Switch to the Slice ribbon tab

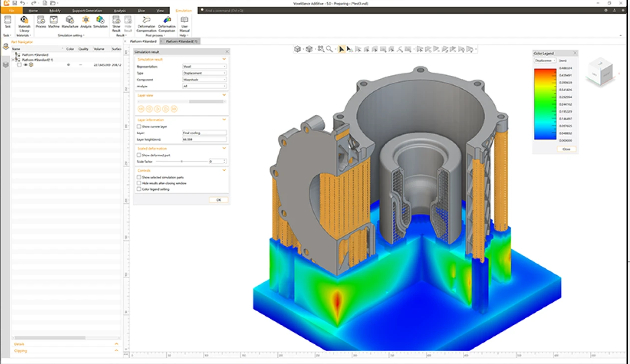coord(141,10)
